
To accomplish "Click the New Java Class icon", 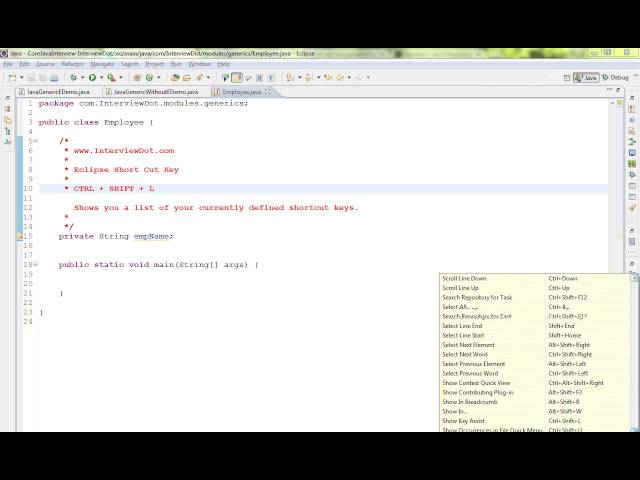I will [x=149, y=78].
